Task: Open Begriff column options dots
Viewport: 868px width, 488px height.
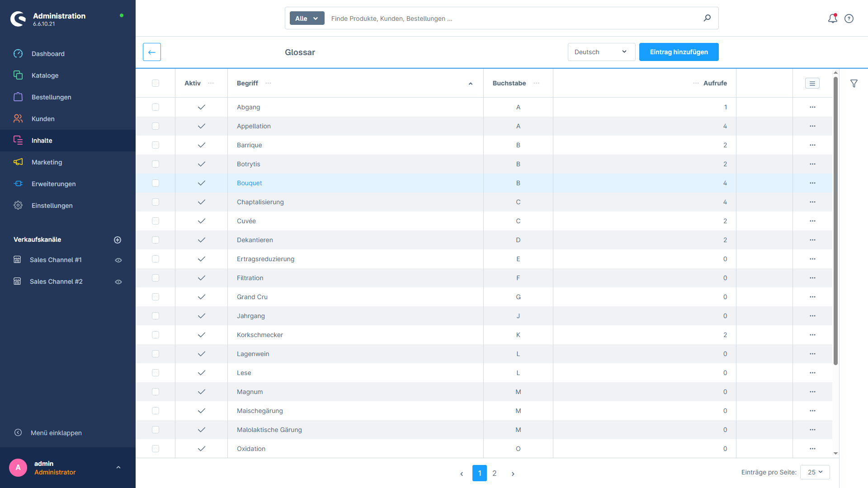Action: tap(269, 83)
